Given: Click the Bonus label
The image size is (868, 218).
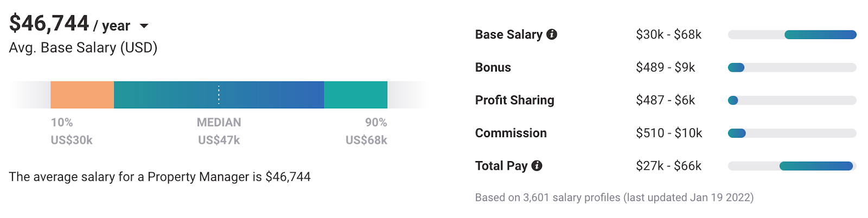Looking at the screenshot, I should point(493,68).
